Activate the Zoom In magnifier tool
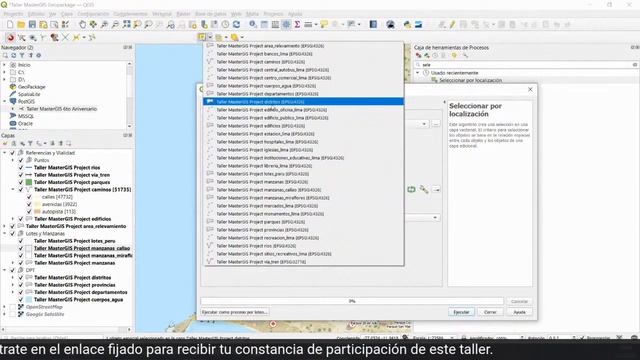 [104, 24]
